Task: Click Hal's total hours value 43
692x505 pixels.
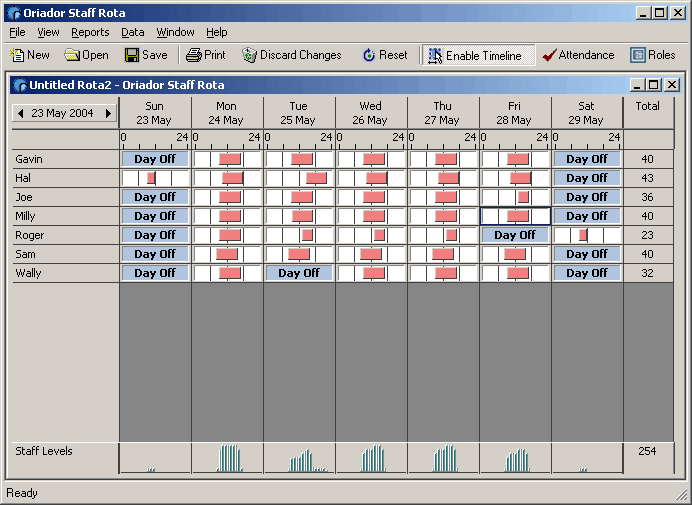Action: pyautogui.click(x=647, y=178)
